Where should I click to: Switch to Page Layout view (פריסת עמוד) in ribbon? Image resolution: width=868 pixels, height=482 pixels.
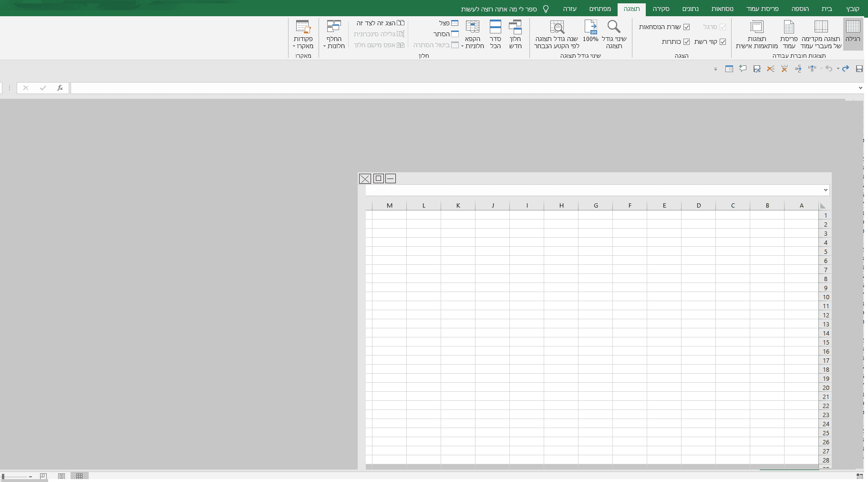click(789, 34)
